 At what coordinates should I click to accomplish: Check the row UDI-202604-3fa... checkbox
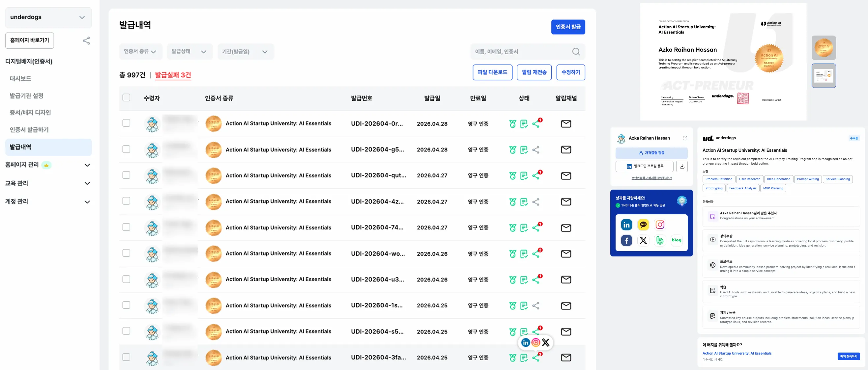tap(126, 357)
